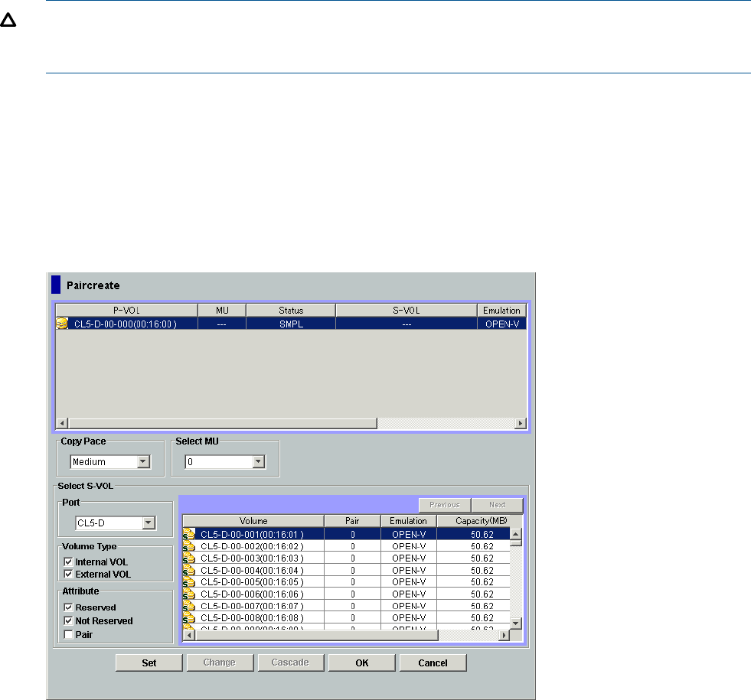Click the OK button
Screen dimensions: 751x700
point(361,663)
